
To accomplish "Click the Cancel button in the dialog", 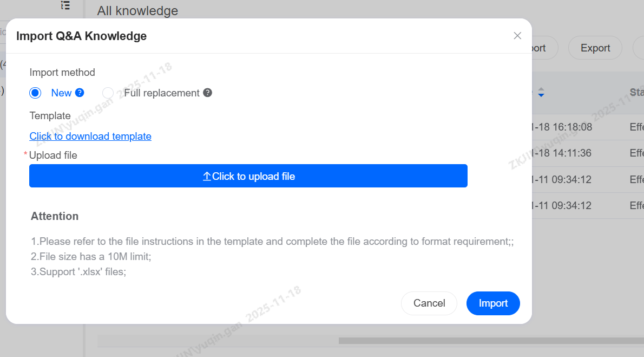I will point(429,303).
